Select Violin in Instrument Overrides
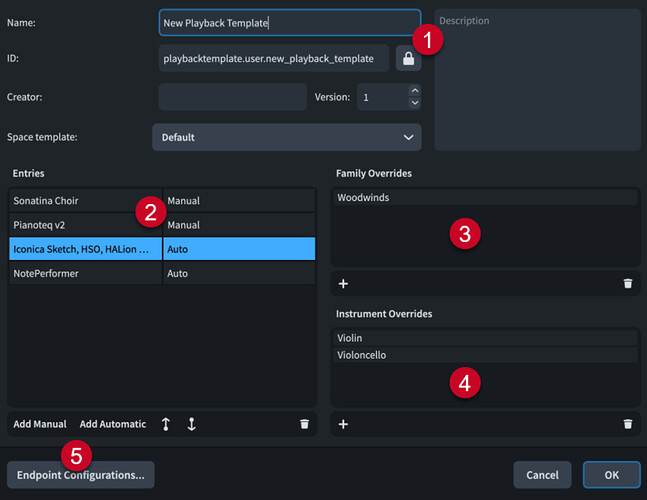The width and height of the screenshot is (647, 500). pyautogui.click(x=485, y=338)
